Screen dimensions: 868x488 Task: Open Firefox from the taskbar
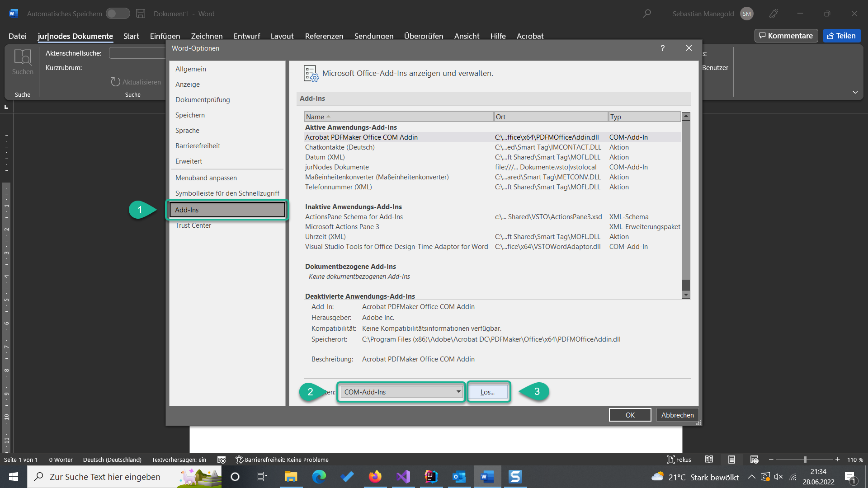click(x=375, y=477)
